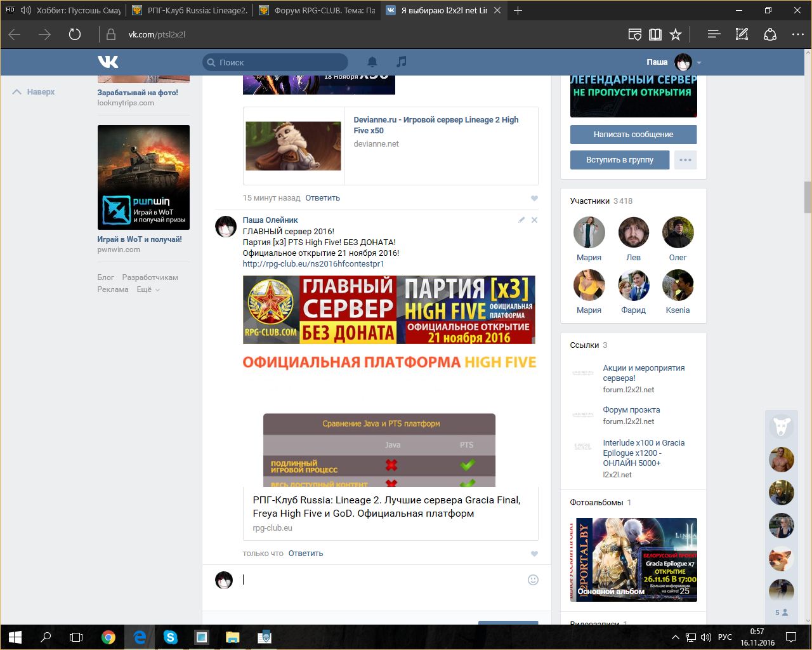Open the Блог footer link
812x650 pixels.
[105, 277]
